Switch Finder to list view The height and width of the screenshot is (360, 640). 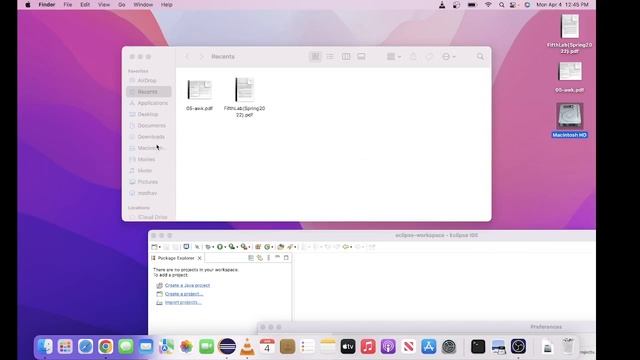click(x=330, y=57)
